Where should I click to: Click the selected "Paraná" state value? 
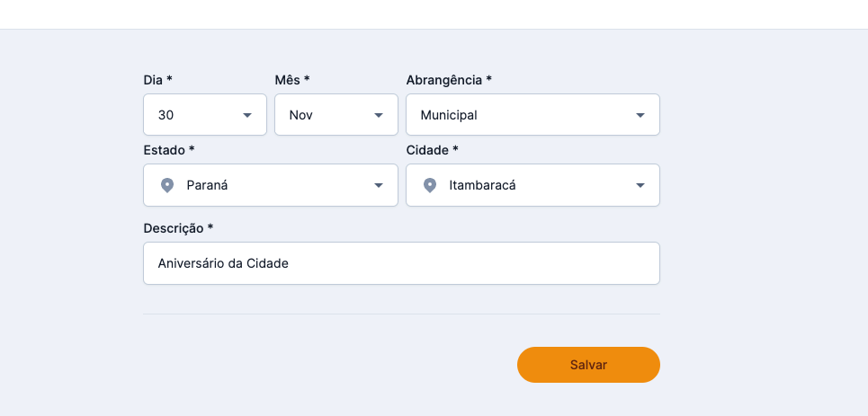[x=206, y=186]
